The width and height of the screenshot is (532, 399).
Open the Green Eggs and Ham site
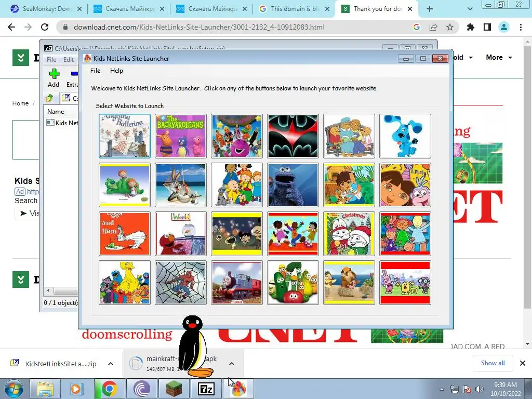pos(125,234)
